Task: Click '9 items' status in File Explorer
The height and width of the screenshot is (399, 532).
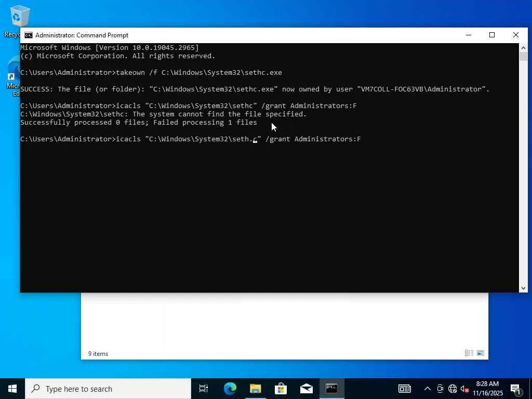Action: point(98,353)
